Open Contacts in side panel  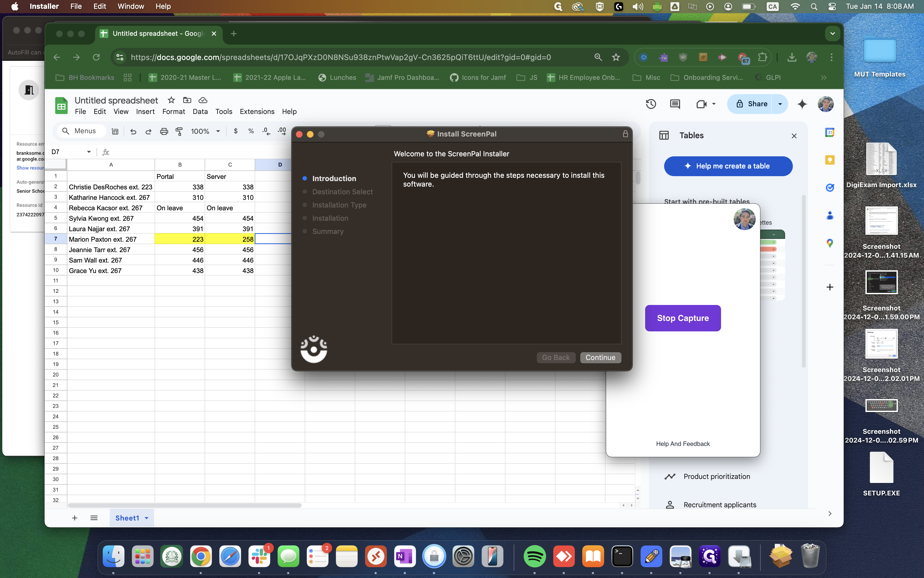point(830,215)
